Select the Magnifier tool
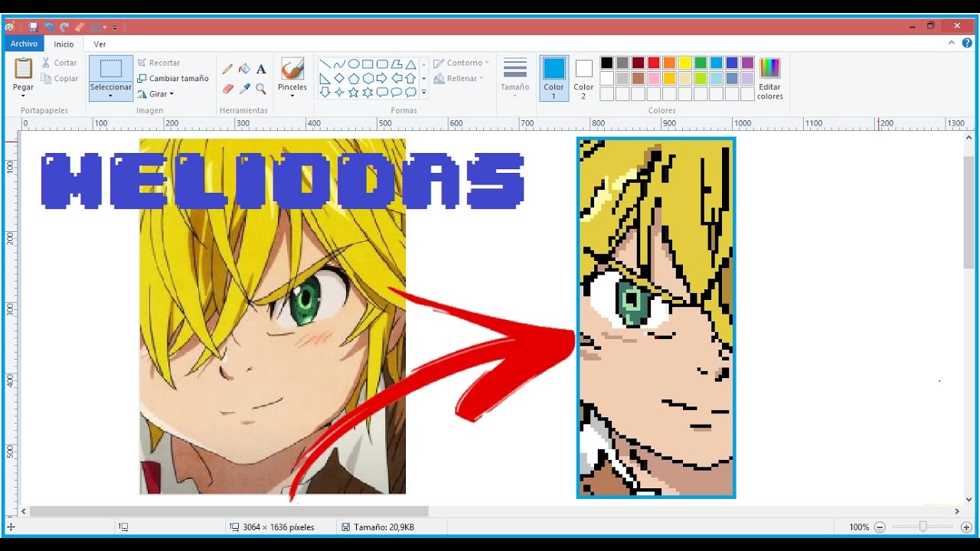Viewport: 980px width, 551px height. pos(261,89)
